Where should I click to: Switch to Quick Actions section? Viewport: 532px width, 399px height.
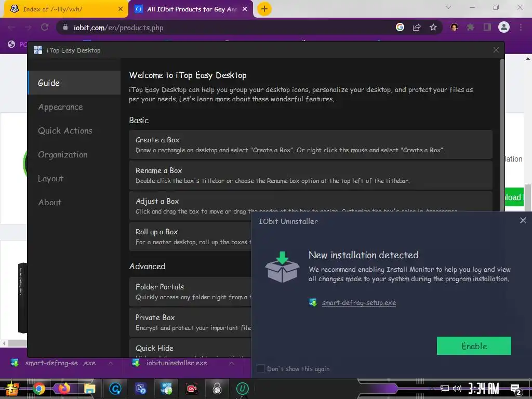(65, 130)
